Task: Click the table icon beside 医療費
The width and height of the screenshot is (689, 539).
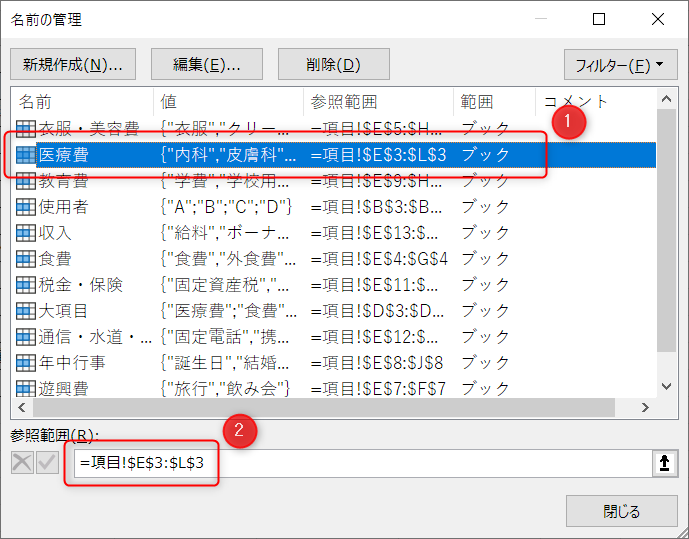Action: 26,155
